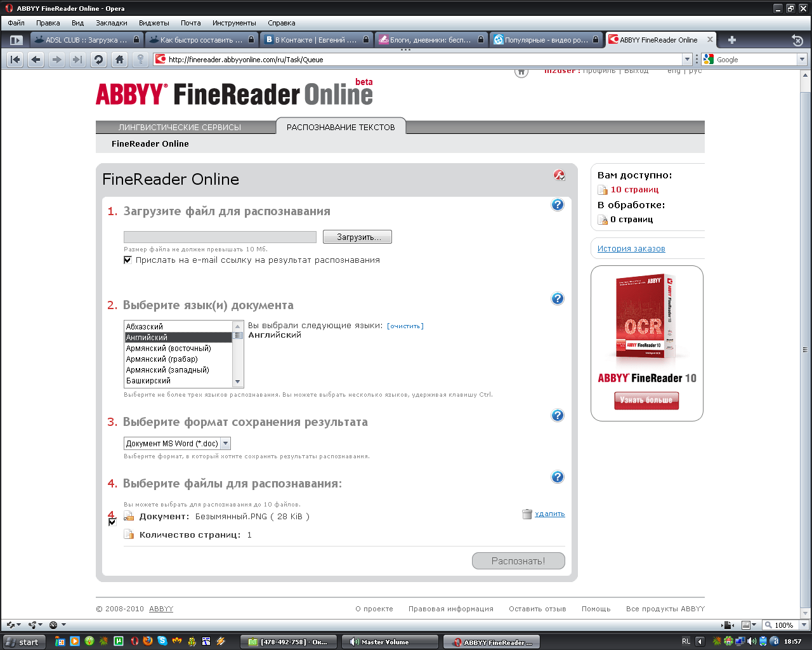
Task: Open the save format dropdown 'Документ MS Word'
Action: 177,444
